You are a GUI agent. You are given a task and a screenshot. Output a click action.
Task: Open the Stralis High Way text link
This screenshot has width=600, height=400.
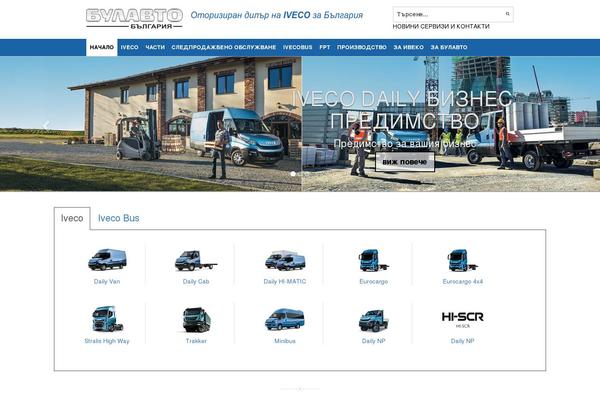pyautogui.click(x=107, y=341)
